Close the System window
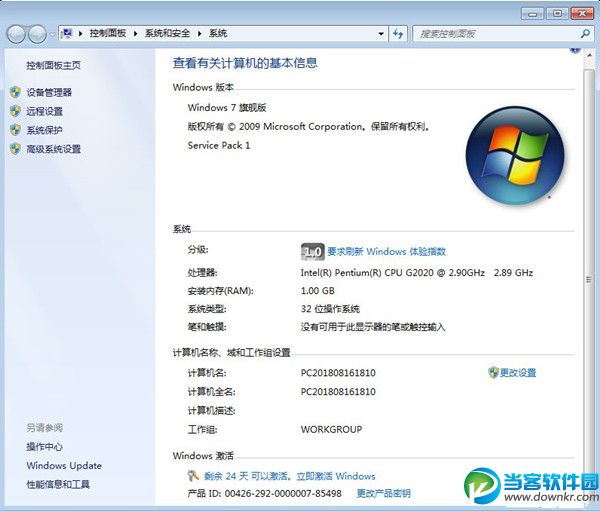Image resolution: width=600 pixels, height=511 pixels. tap(582, 14)
